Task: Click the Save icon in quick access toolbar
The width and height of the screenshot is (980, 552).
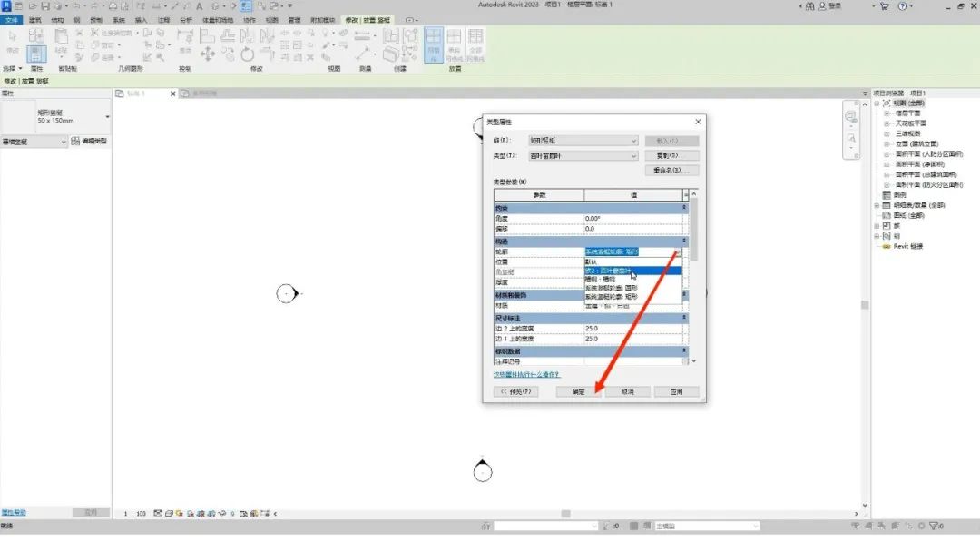Action: click(x=45, y=6)
